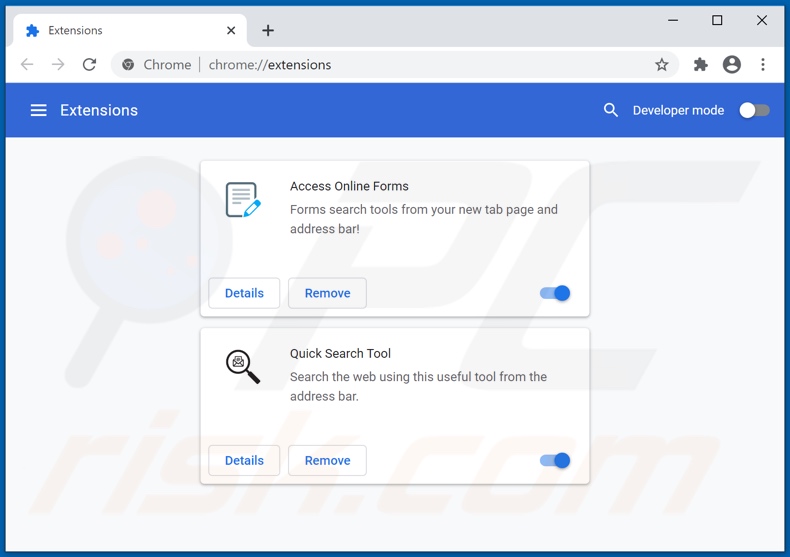
Task: Go back using the browser back arrow
Action: tap(27, 64)
